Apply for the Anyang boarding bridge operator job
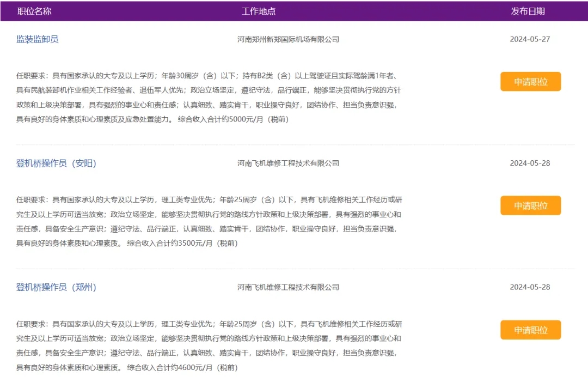The width and height of the screenshot is (588, 388). click(530, 205)
